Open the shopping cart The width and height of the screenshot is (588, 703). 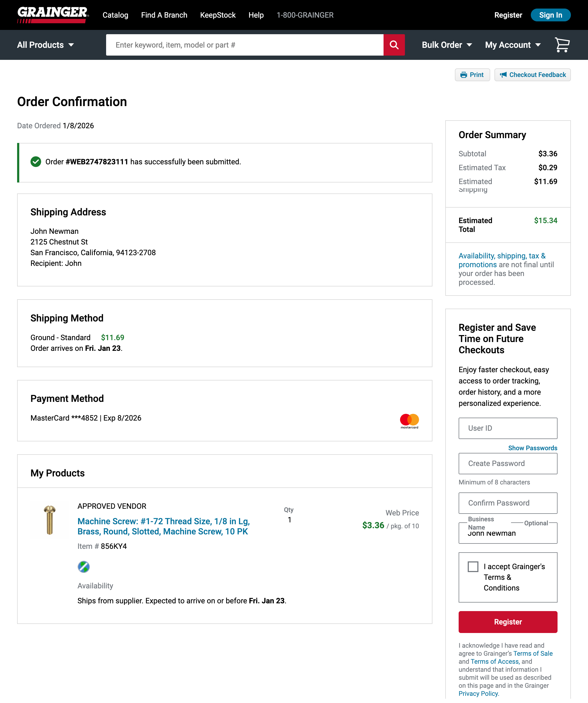coord(562,45)
